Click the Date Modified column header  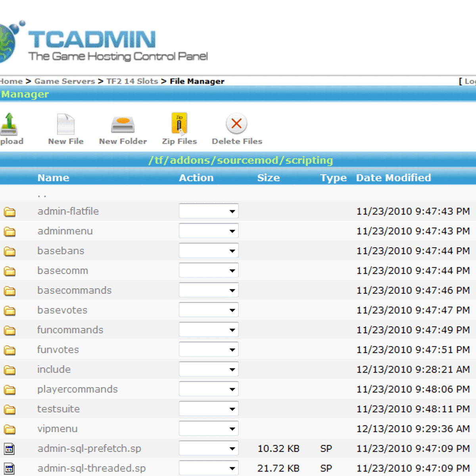point(393,178)
